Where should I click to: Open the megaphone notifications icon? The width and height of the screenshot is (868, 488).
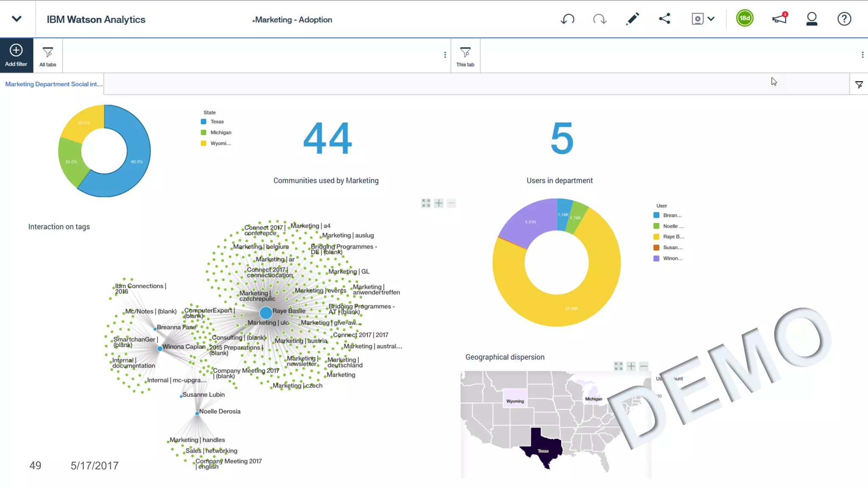coord(779,19)
